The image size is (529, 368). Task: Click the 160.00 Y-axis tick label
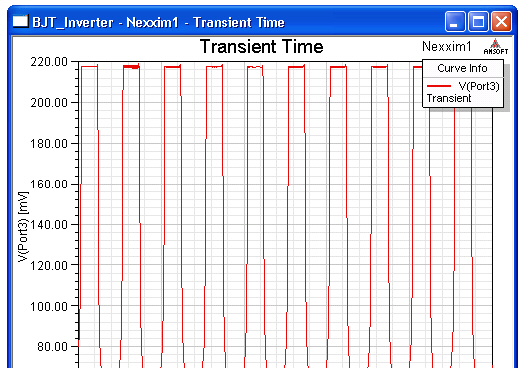[49, 184]
